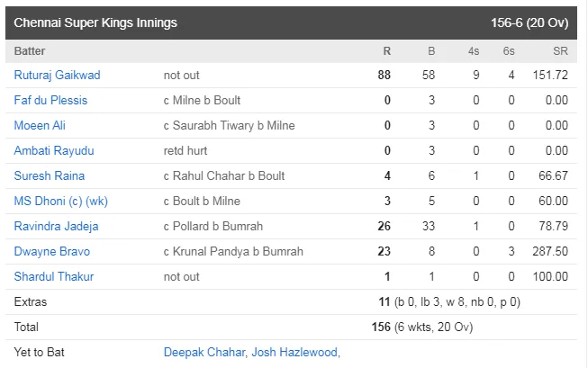Click the Moeen Ali batter name
The height and width of the screenshot is (368, 588).
(x=40, y=126)
